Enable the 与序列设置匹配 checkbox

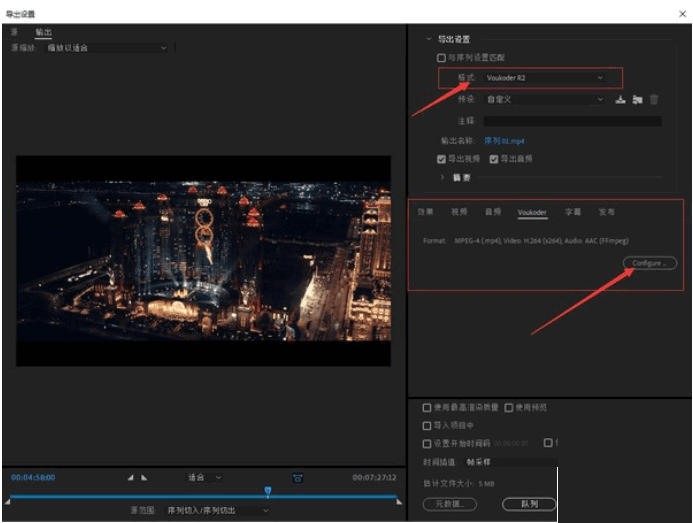pyautogui.click(x=442, y=58)
